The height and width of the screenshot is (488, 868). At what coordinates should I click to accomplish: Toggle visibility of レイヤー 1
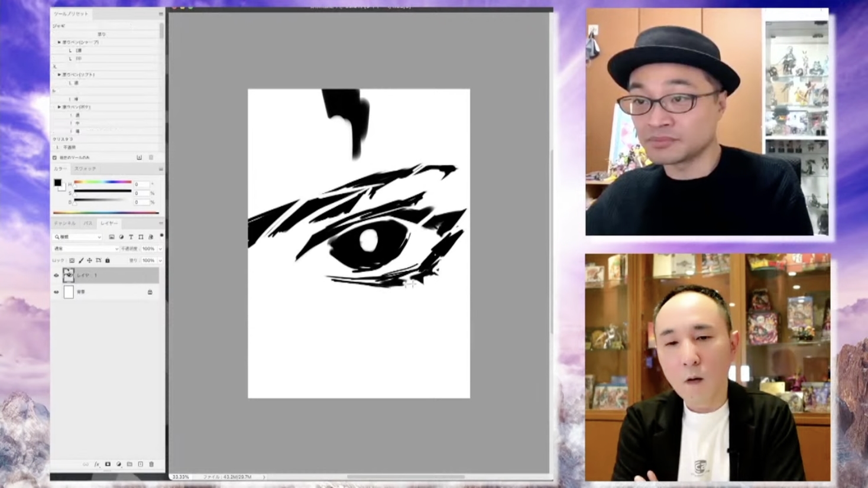click(57, 275)
